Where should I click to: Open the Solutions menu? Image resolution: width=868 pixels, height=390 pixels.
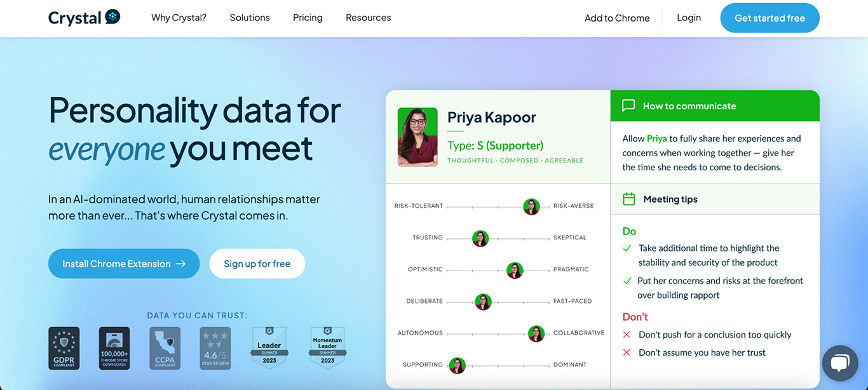(x=250, y=18)
